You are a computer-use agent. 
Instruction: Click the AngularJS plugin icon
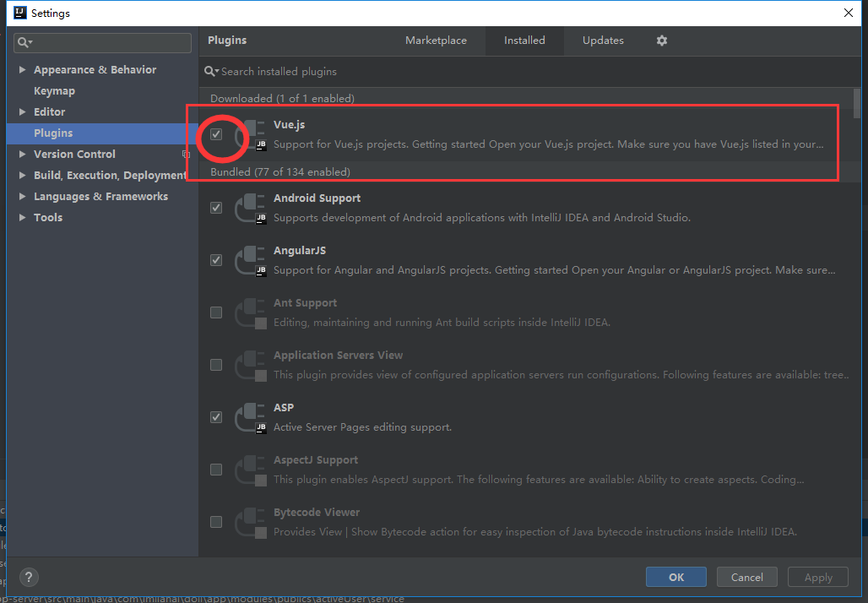click(251, 260)
